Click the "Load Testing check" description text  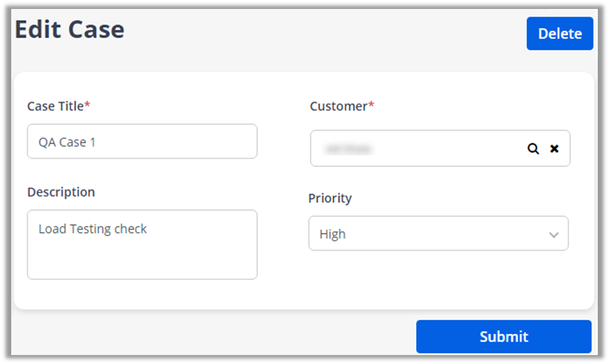click(93, 229)
